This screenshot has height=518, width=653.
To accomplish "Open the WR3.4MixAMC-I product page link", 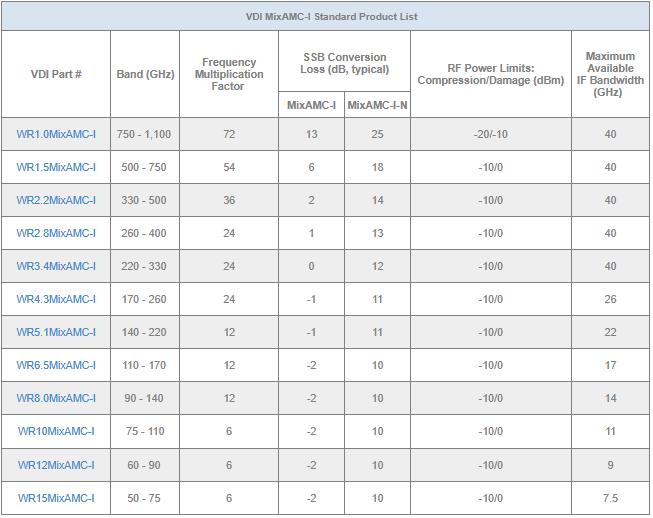I will click(56, 266).
